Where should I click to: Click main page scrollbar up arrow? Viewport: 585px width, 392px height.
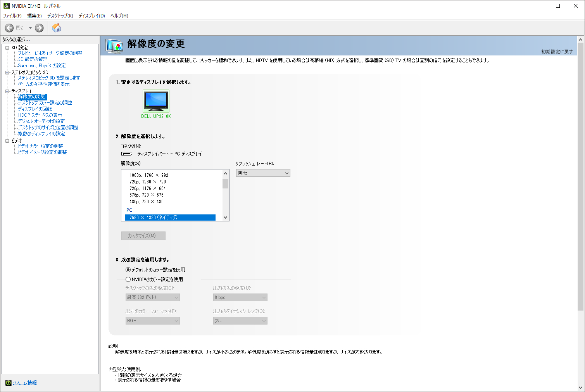tap(580, 40)
